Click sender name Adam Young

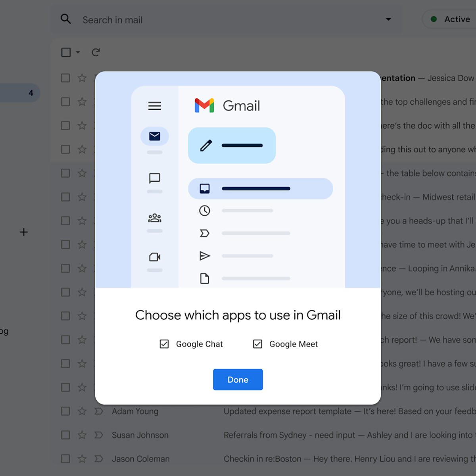pyautogui.click(x=135, y=411)
